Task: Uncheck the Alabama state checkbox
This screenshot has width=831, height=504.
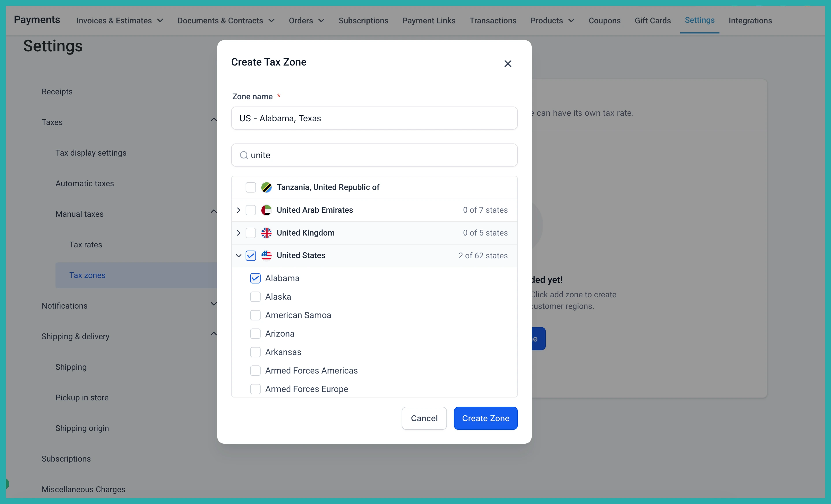Action: (x=255, y=278)
